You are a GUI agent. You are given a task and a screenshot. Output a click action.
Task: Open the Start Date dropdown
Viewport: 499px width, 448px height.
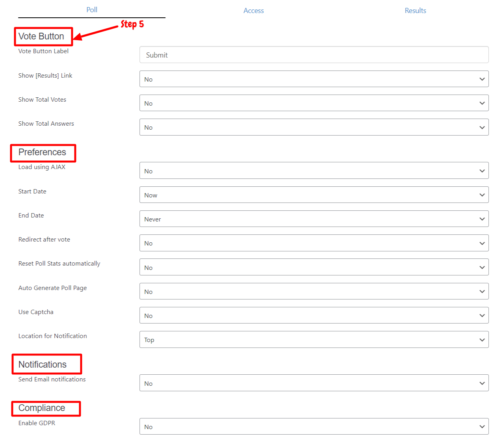(314, 195)
